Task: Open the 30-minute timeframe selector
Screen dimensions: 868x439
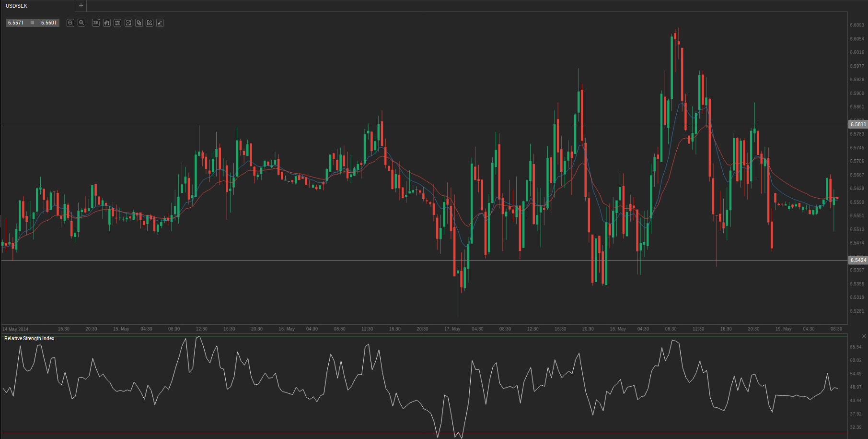Action: 96,23
